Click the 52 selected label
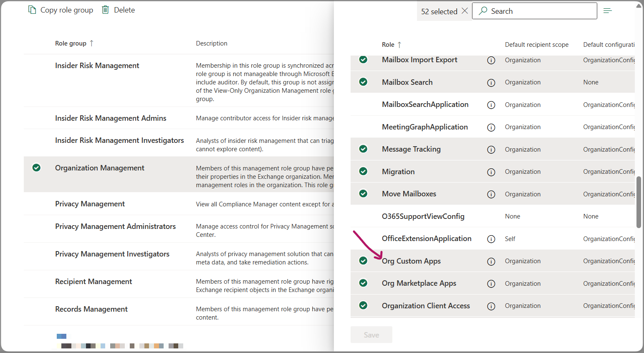This screenshot has width=644, height=353. click(439, 12)
